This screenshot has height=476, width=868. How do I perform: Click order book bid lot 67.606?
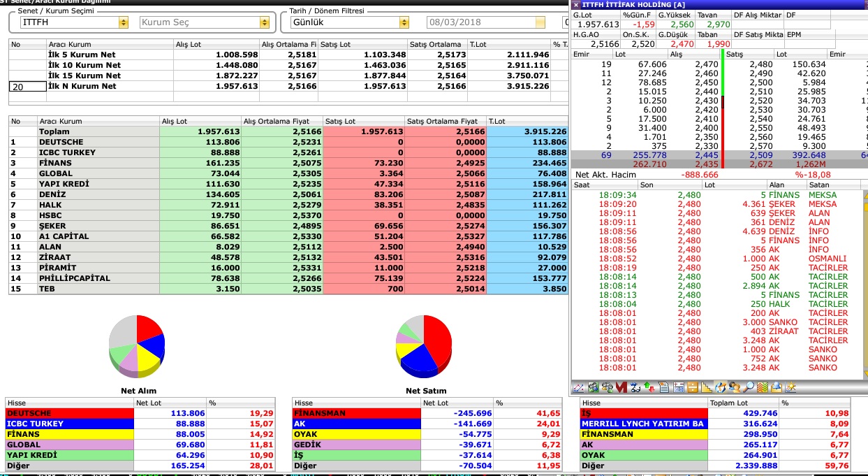click(652, 64)
